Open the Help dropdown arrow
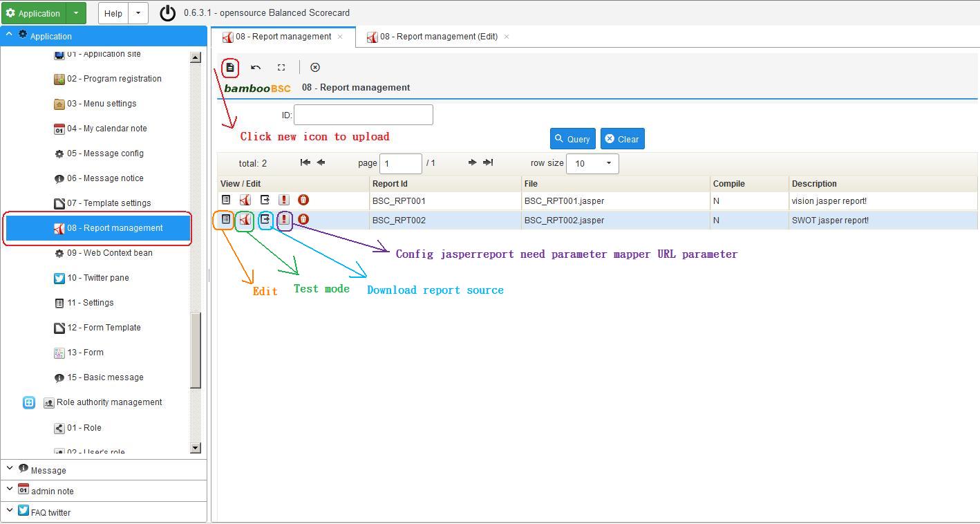 pos(138,13)
